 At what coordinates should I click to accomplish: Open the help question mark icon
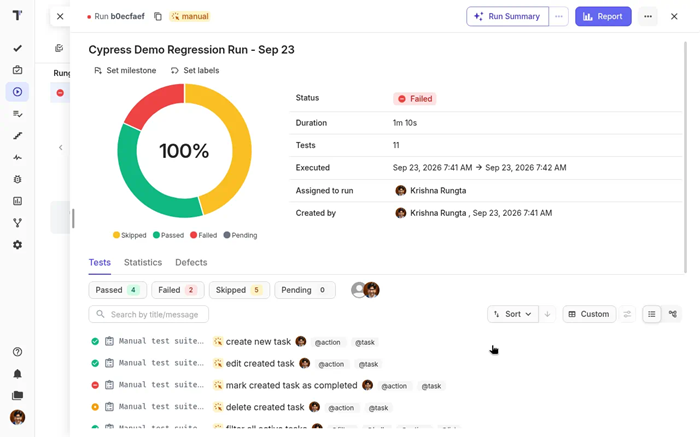[x=17, y=352]
